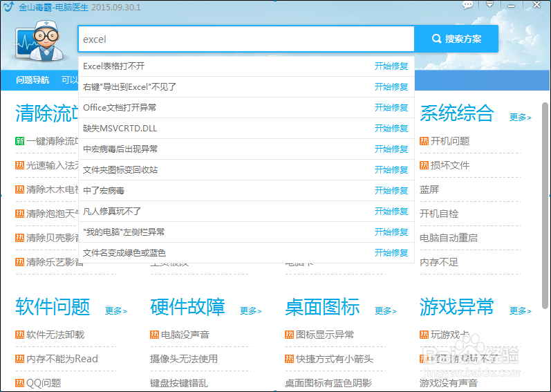Click the hot badge beside 软件无法卸载
551x392 pixels.
pos(19,335)
